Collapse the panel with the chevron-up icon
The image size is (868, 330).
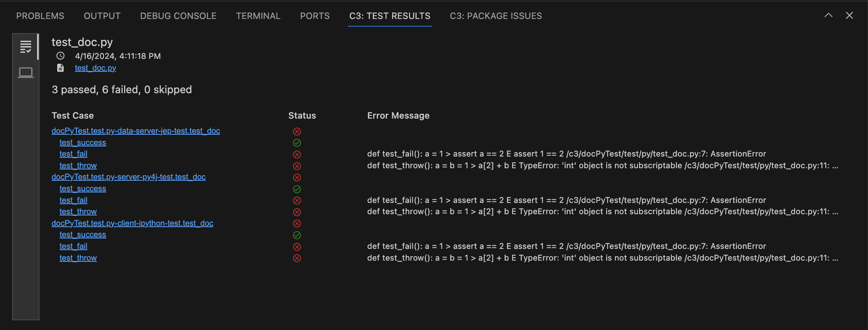click(x=829, y=15)
